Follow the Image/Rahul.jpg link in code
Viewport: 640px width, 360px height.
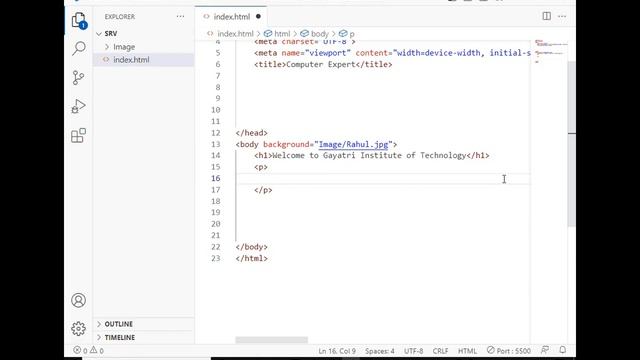coord(353,144)
